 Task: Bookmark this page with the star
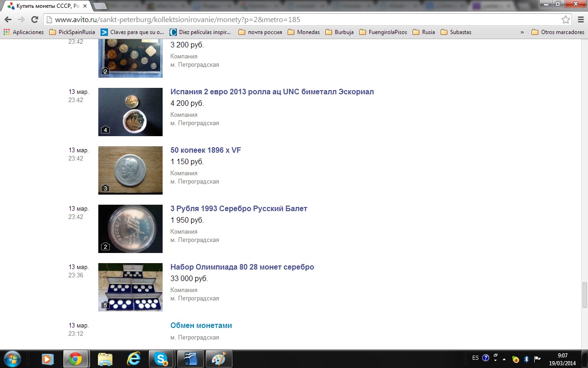pos(566,20)
